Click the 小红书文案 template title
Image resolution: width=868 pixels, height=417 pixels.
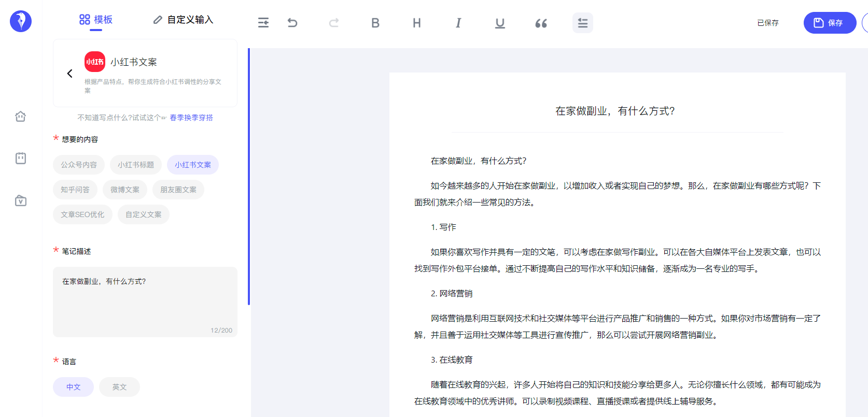pyautogui.click(x=134, y=62)
